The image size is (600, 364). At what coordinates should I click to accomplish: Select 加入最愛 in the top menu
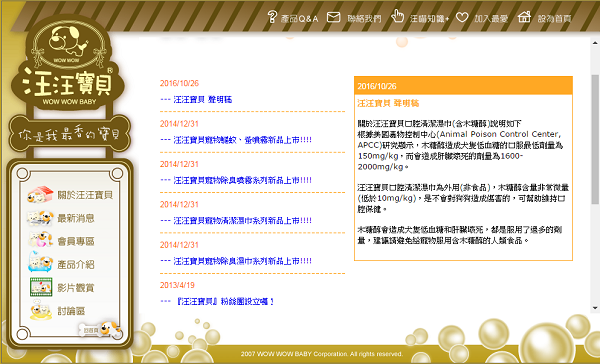(491, 19)
